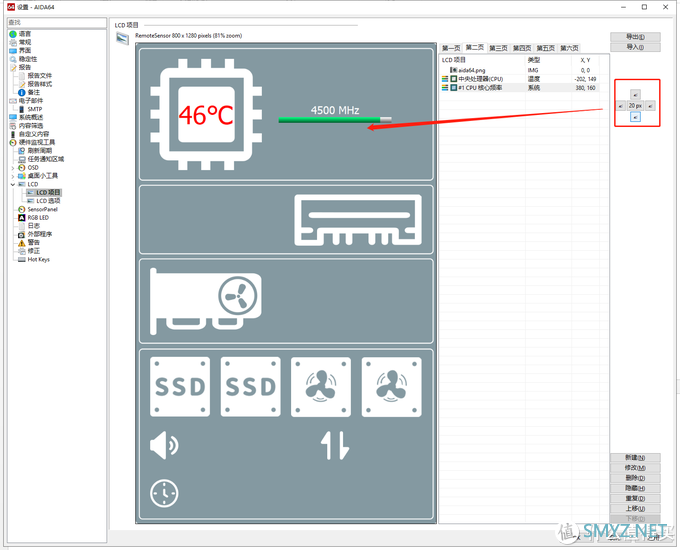
Task: Switch to the 第一页 tab
Action: coord(450,48)
